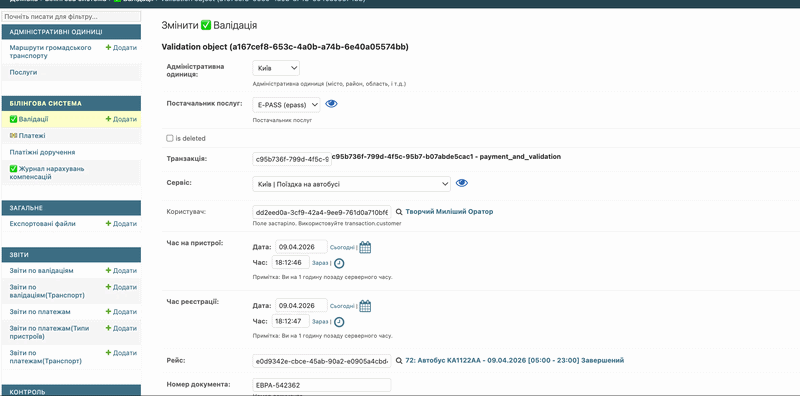Add new Звіти по валідаціям entry
800x396 pixels.
click(x=121, y=270)
